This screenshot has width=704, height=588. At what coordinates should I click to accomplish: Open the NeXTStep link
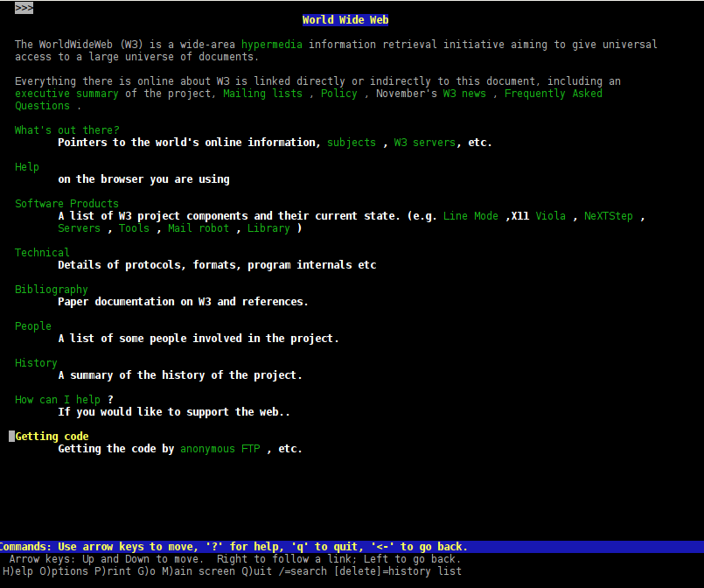pos(609,216)
